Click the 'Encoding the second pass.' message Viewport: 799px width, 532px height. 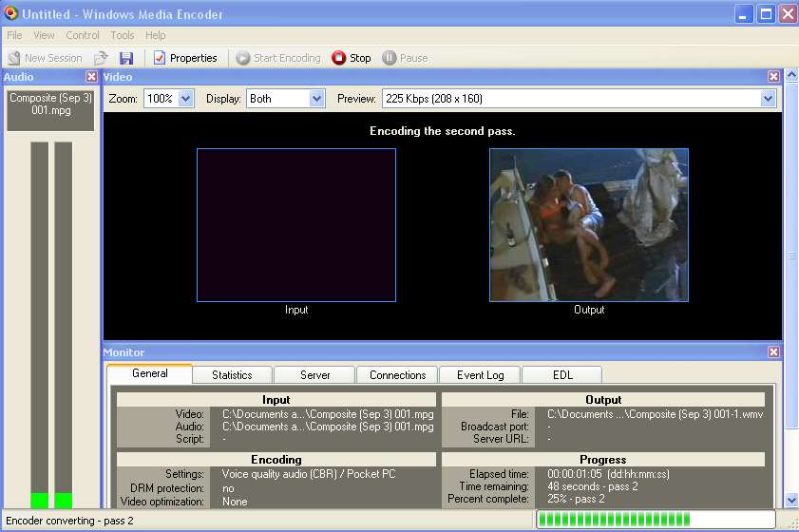tap(443, 131)
